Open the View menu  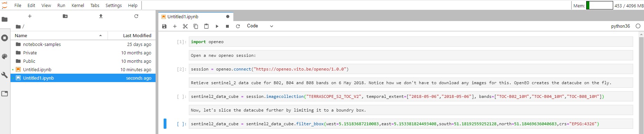click(x=46, y=5)
